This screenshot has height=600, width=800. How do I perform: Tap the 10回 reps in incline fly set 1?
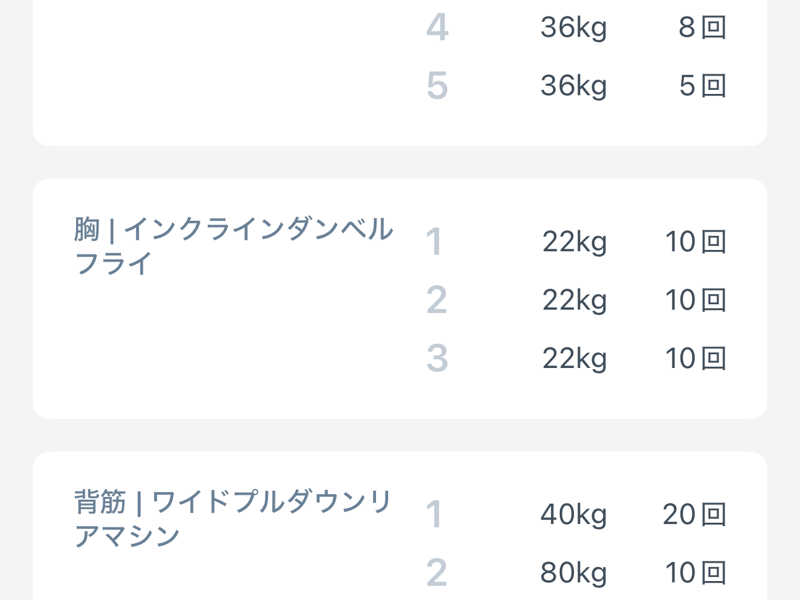point(695,242)
